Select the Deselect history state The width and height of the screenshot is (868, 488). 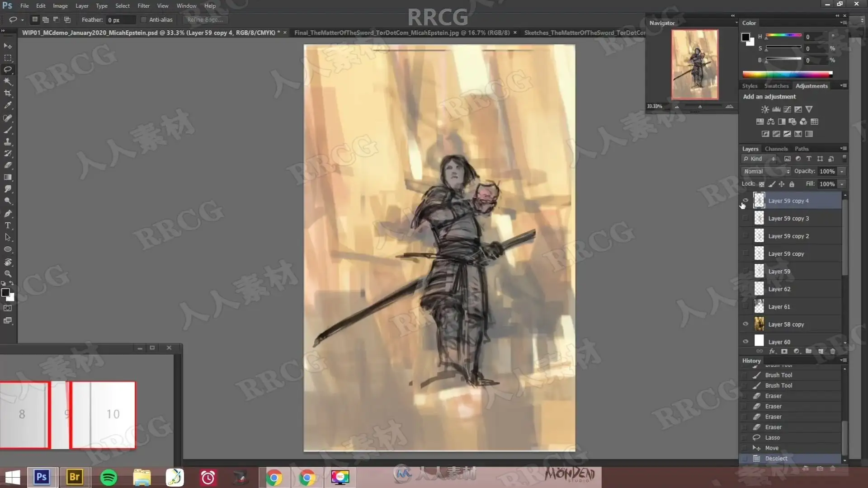point(791,458)
